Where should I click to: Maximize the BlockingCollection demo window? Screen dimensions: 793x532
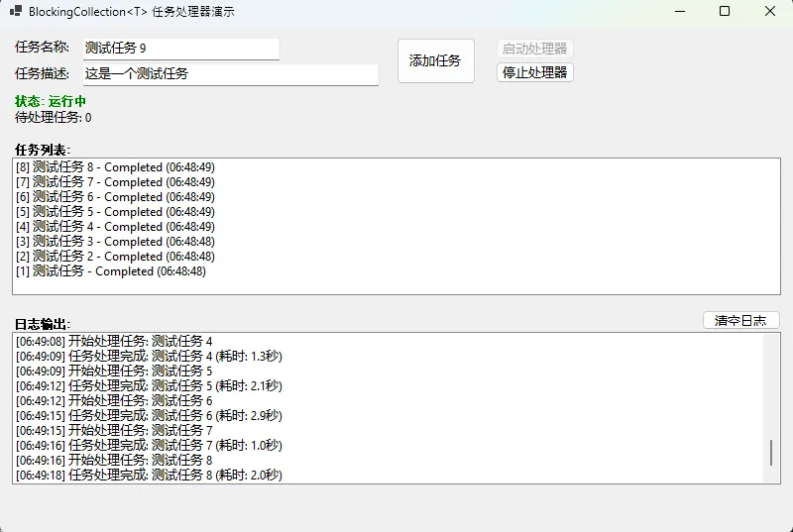point(725,12)
